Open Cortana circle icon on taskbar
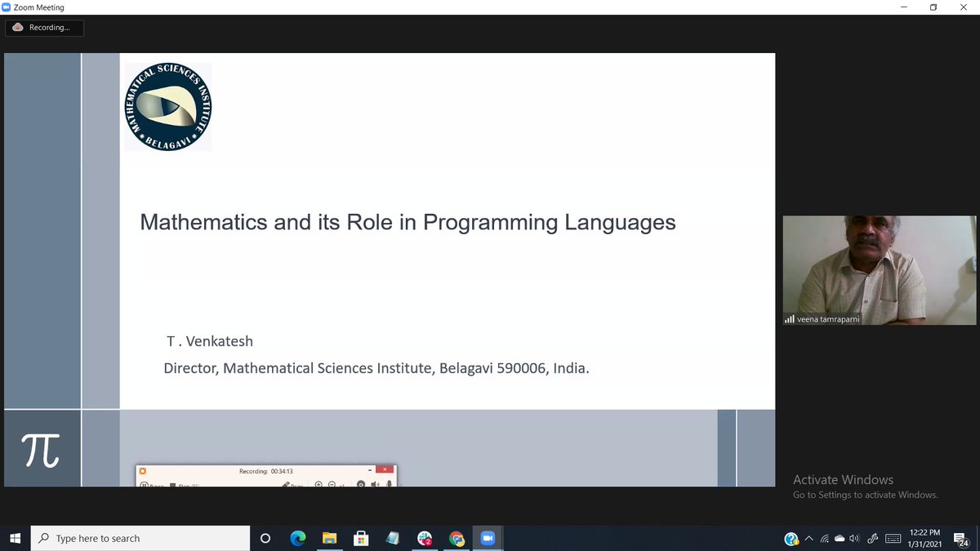 (x=265, y=538)
